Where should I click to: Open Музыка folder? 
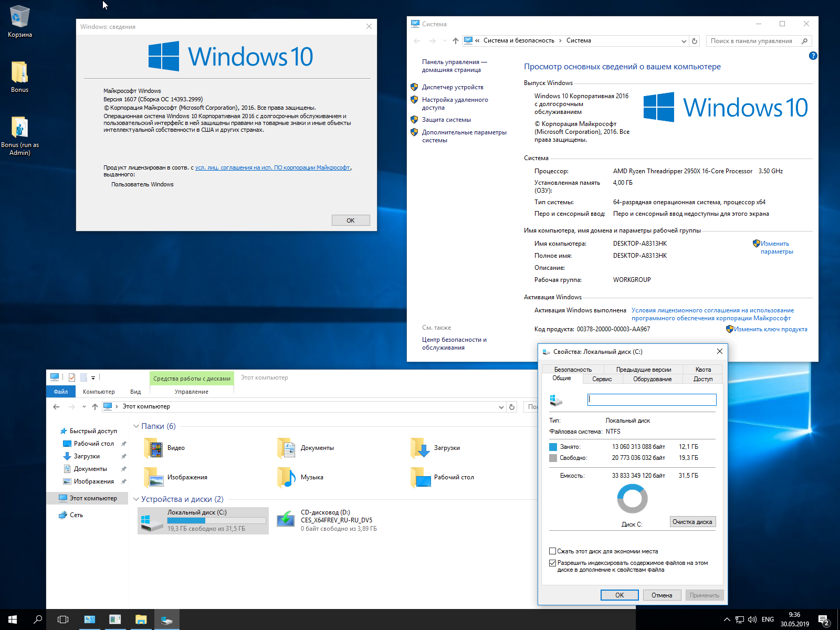(300, 477)
